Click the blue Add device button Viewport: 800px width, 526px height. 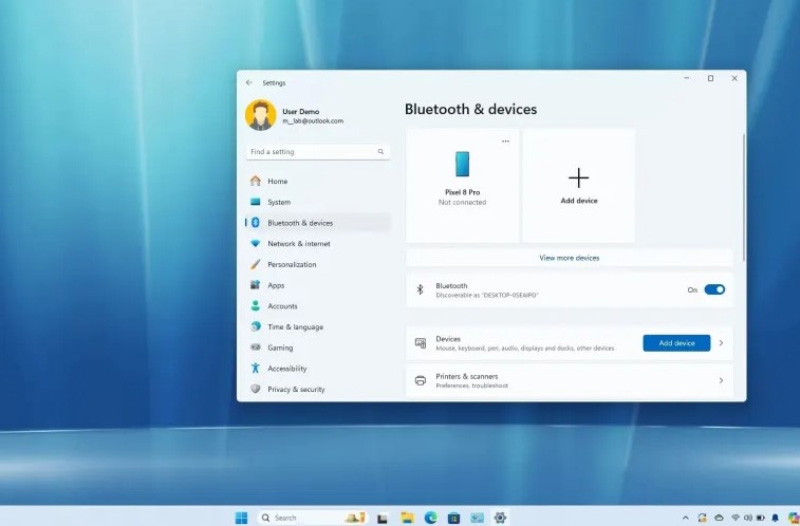coord(677,343)
